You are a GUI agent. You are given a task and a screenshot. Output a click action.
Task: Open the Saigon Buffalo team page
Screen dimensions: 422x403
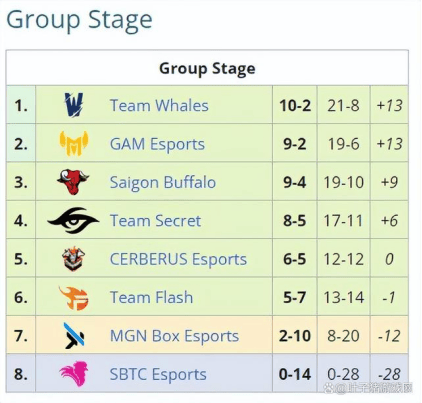[163, 183]
